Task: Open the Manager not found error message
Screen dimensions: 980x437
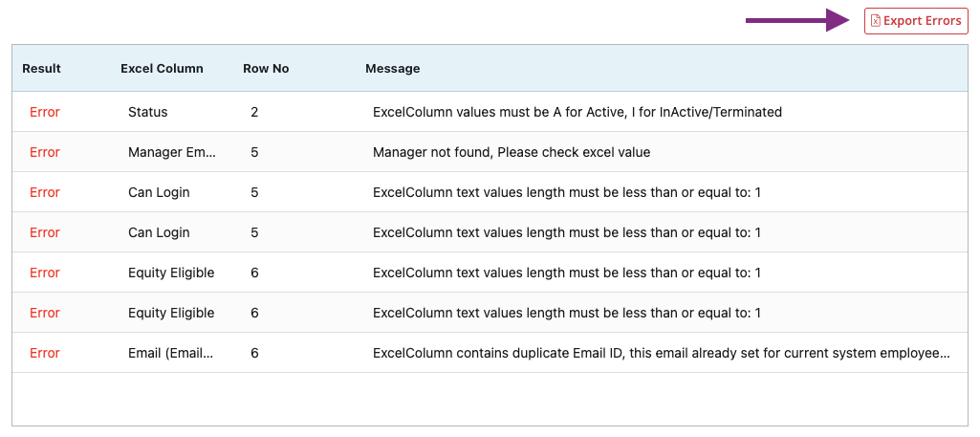Action: click(x=512, y=152)
